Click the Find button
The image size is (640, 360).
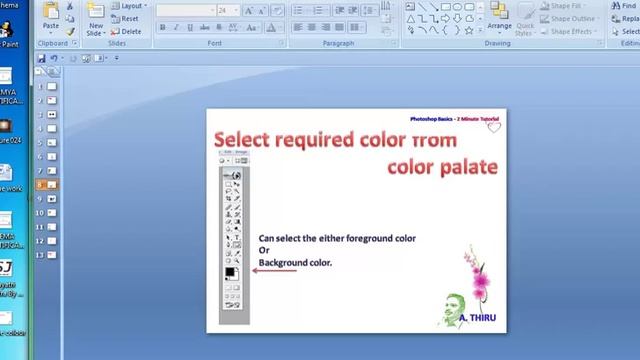point(624,6)
